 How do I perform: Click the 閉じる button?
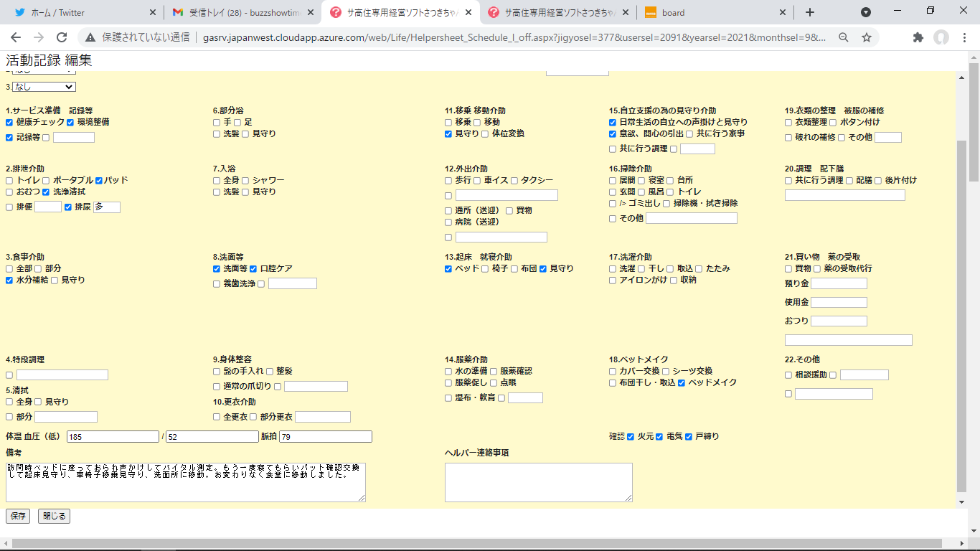[x=54, y=516]
